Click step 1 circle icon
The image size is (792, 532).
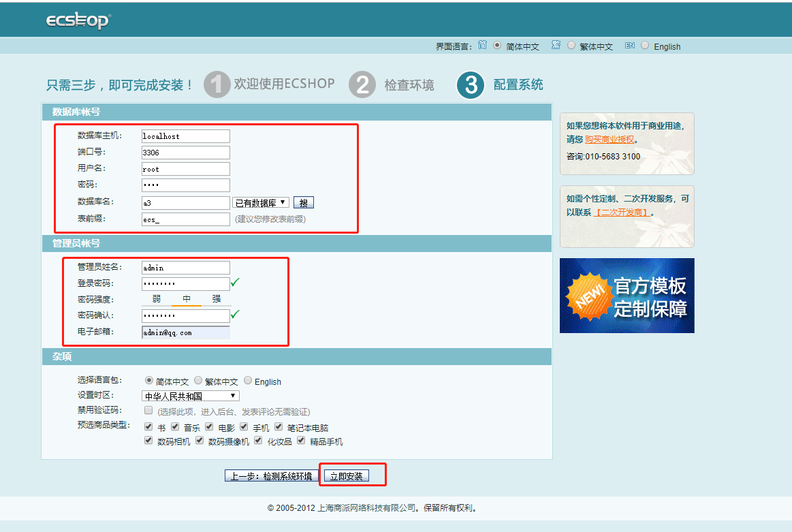pyautogui.click(x=217, y=84)
